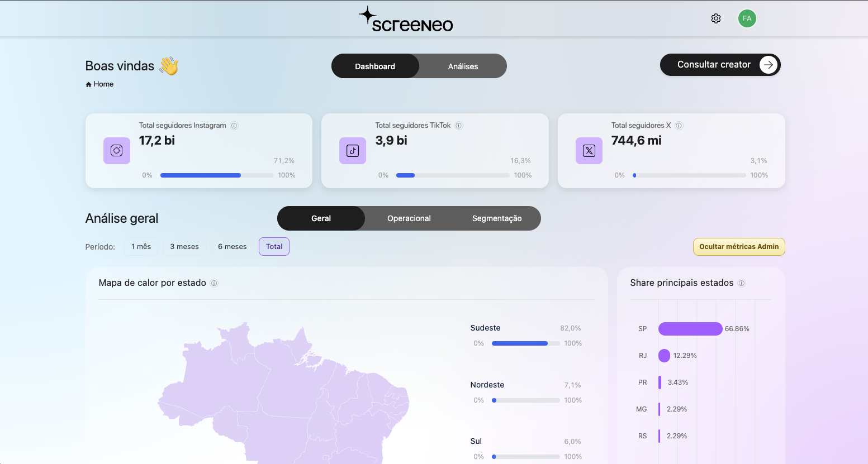Select the 3 meses period

(184, 246)
